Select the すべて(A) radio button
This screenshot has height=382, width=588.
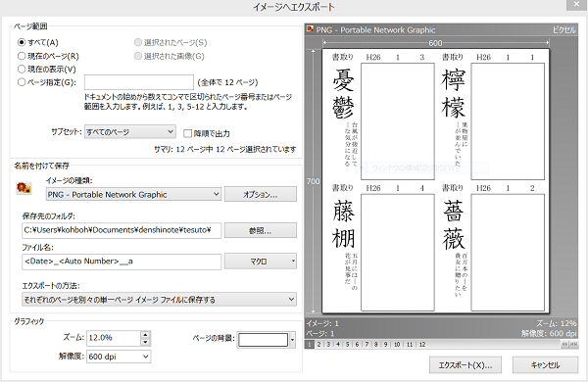[x=22, y=42]
